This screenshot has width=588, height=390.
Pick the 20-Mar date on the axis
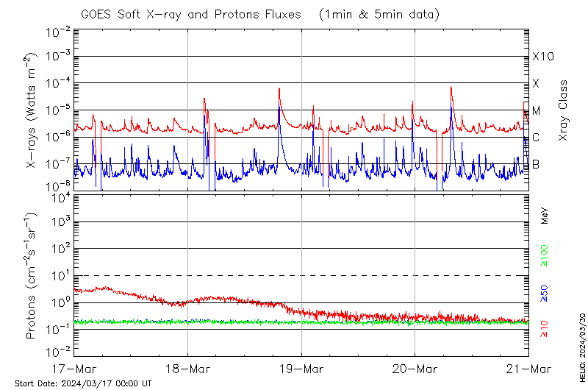[x=415, y=368]
